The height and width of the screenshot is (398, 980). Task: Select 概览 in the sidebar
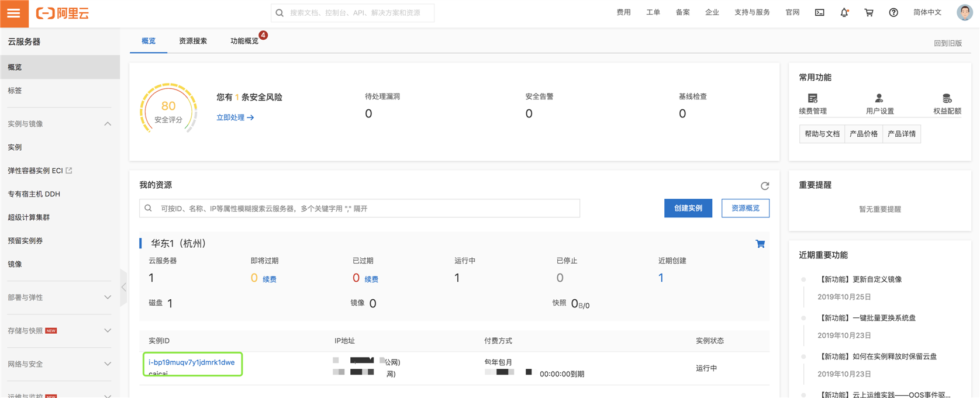60,67
